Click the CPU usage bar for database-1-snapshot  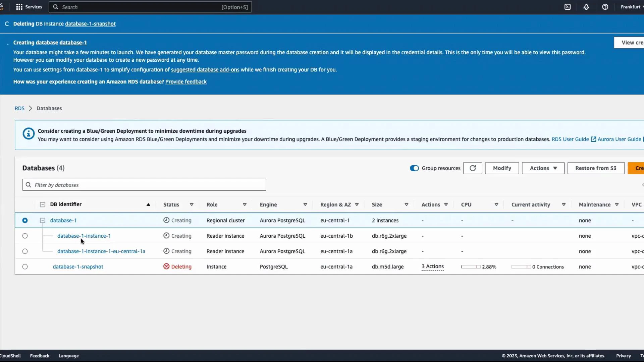[x=471, y=266]
